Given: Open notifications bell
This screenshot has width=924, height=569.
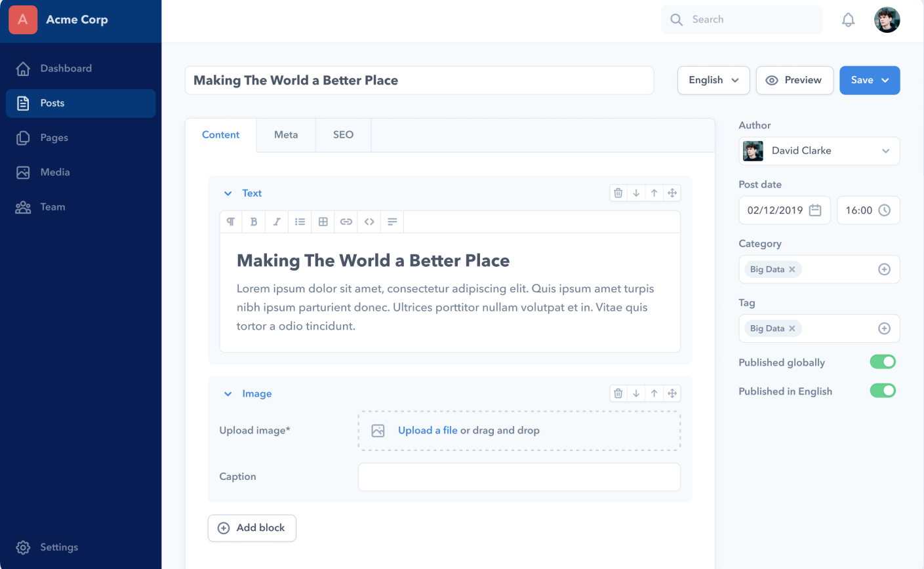Looking at the screenshot, I should tap(848, 20).
